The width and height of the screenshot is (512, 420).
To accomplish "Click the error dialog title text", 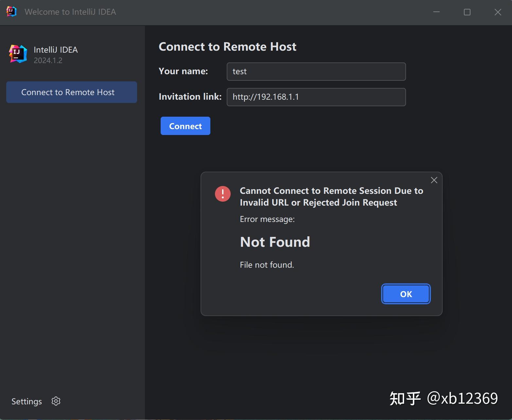I will (x=331, y=196).
